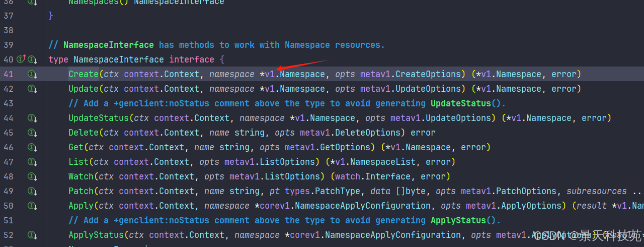Click the Watch method name
Image resolution: width=644 pixels, height=247 pixels.
pyautogui.click(x=81, y=176)
